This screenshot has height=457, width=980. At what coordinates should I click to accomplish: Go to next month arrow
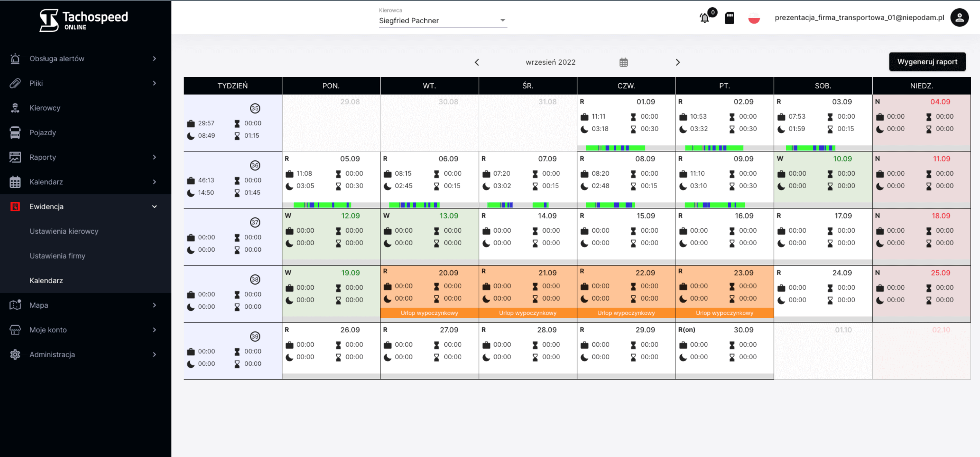(678, 62)
